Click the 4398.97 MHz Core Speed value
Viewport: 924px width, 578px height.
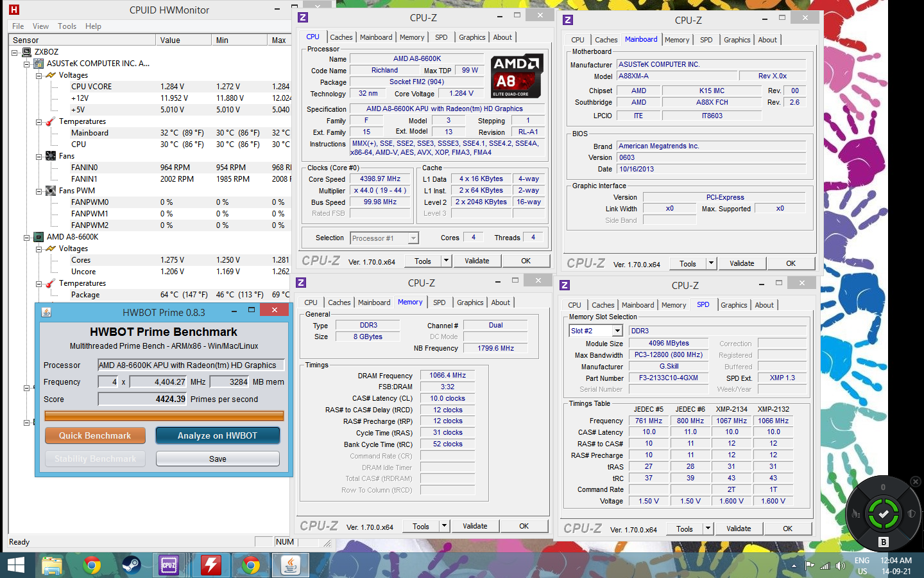[380, 179]
